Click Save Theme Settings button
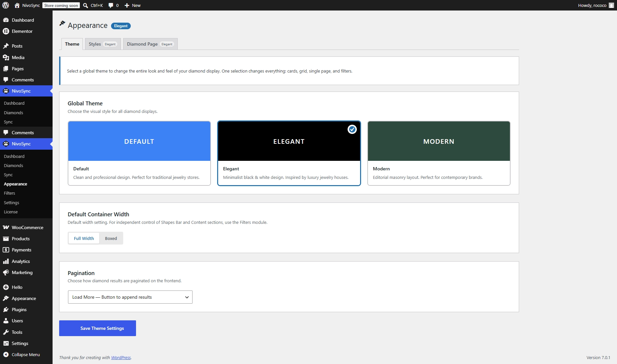The image size is (617, 364). tap(98, 328)
